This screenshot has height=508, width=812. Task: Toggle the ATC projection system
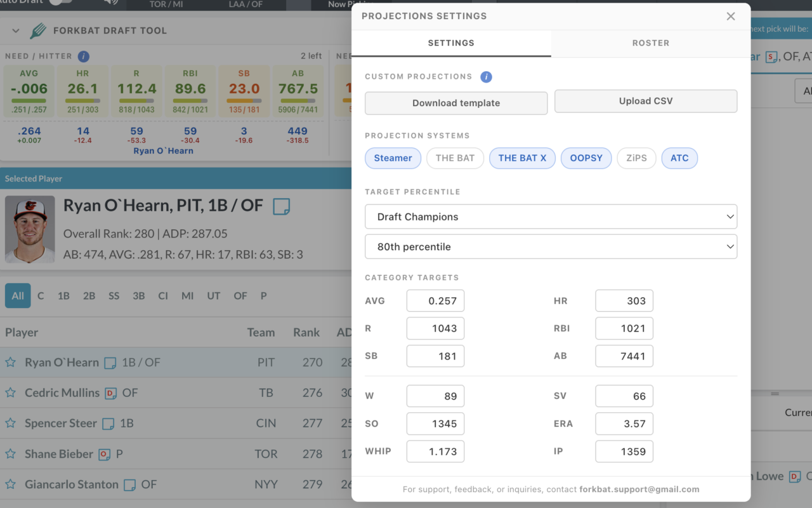[x=679, y=158]
